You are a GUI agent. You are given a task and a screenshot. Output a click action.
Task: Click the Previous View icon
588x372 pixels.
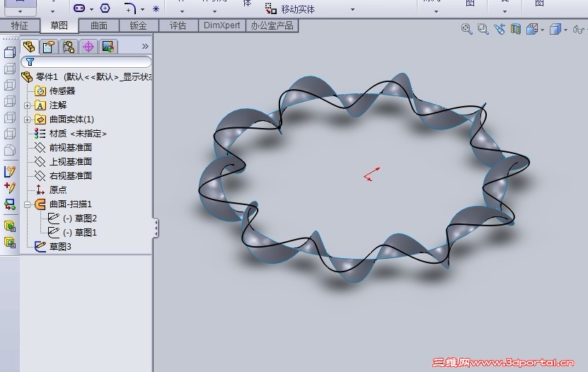pyautogui.click(x=499, y=29)
